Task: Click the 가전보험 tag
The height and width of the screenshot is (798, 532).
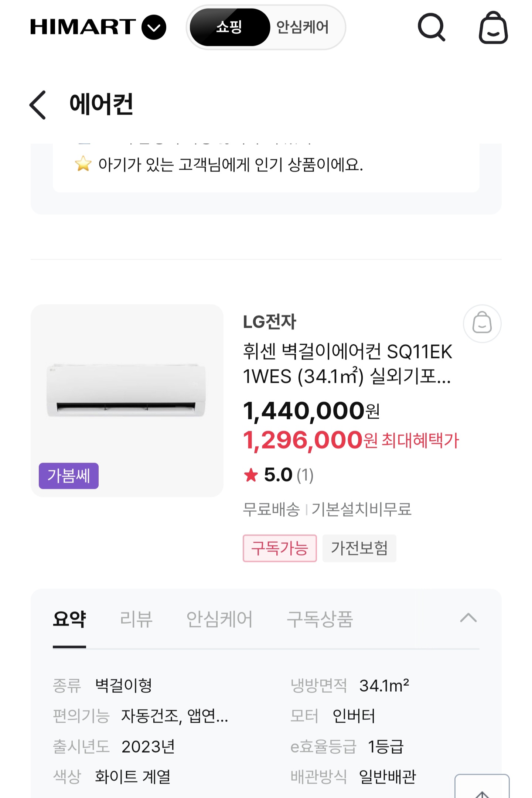Action: [359, 548]
